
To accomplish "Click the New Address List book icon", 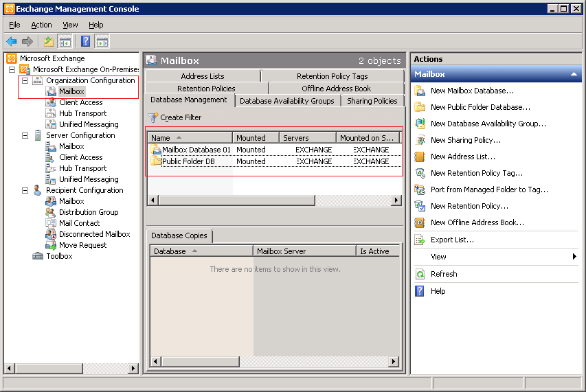I will click(x=420, y=157).
